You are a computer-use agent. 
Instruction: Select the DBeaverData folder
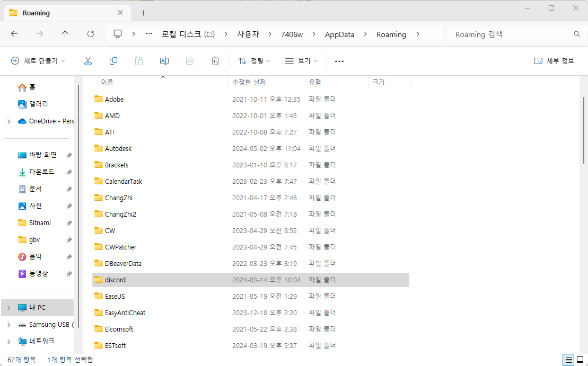click(250, 263)
